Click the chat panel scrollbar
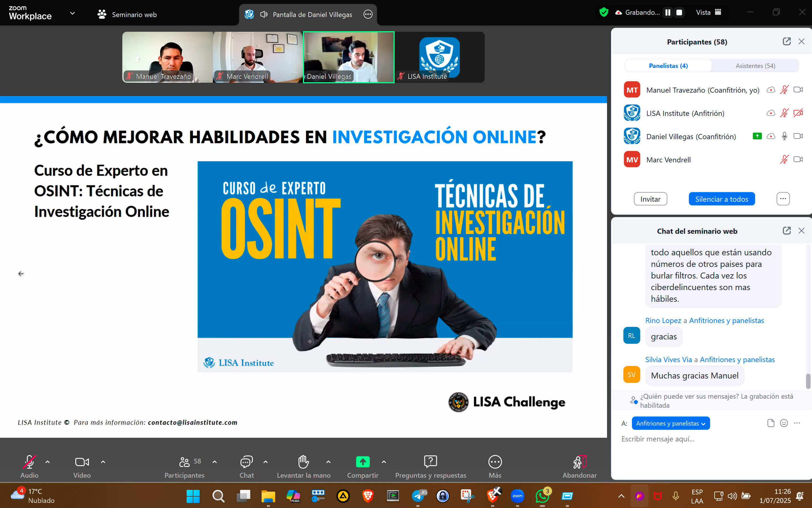 [808, 381]
